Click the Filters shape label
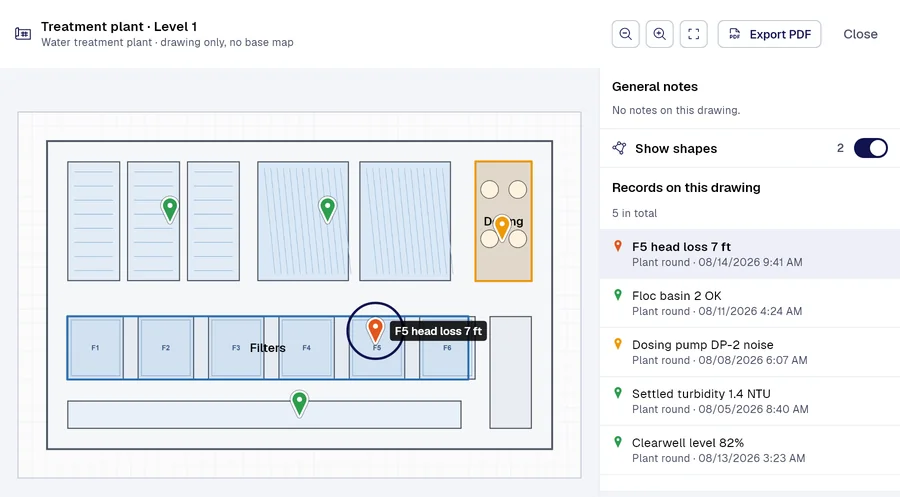 tap(267, 348)
